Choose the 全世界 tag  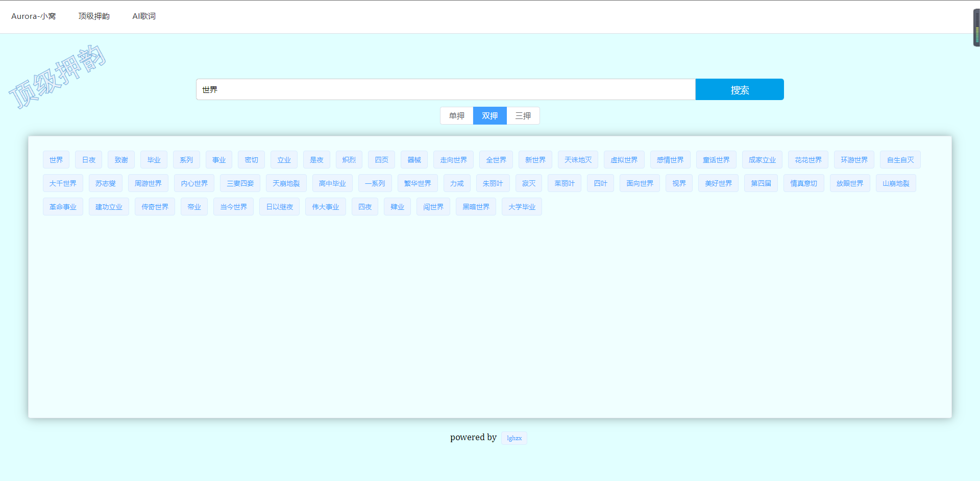point(496,160)
